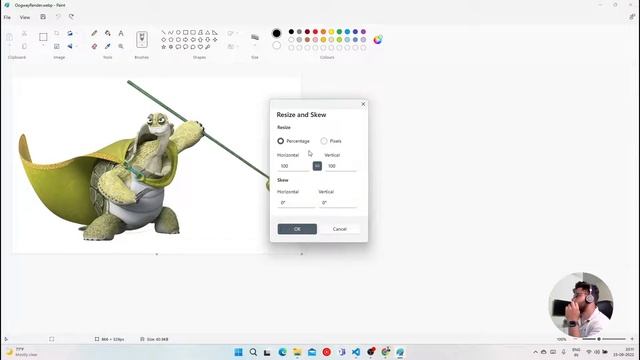
Task: Toggle the maintain aspect ratio link button
Action: point(317,166)
